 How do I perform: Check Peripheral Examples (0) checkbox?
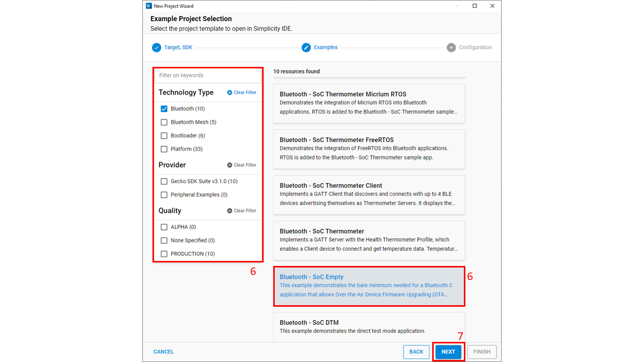click(164, 195)
